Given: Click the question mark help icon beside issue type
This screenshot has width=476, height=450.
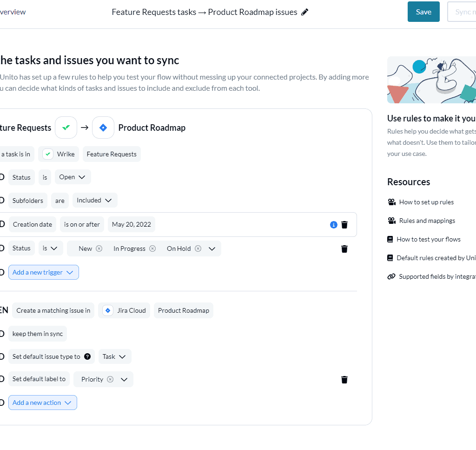Looking at the screenshot, I should pyautogui.click(x=87, y=356).
